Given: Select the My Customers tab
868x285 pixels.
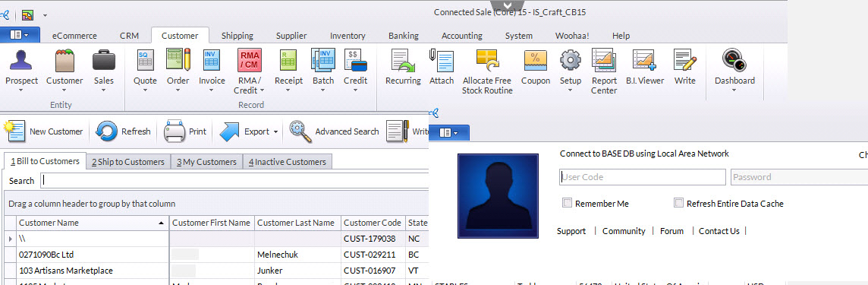Looking at the screenshot, I should 206,162.
